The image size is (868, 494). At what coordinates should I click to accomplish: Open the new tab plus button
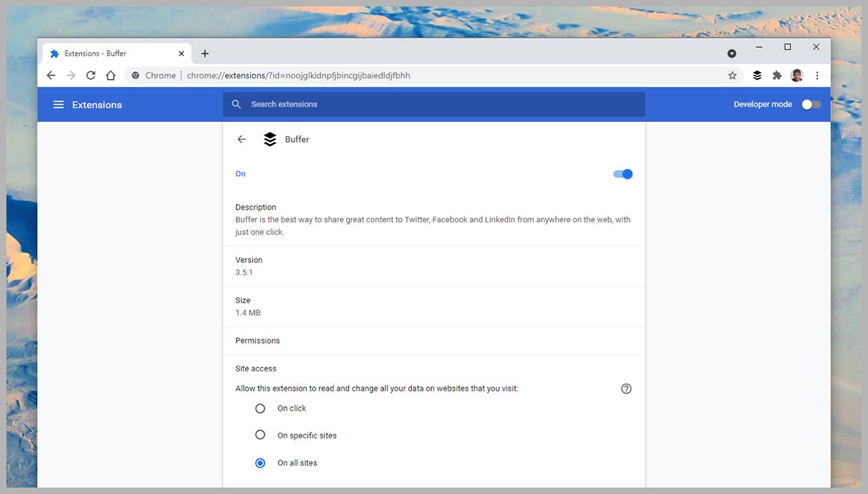tap(205, 53)
